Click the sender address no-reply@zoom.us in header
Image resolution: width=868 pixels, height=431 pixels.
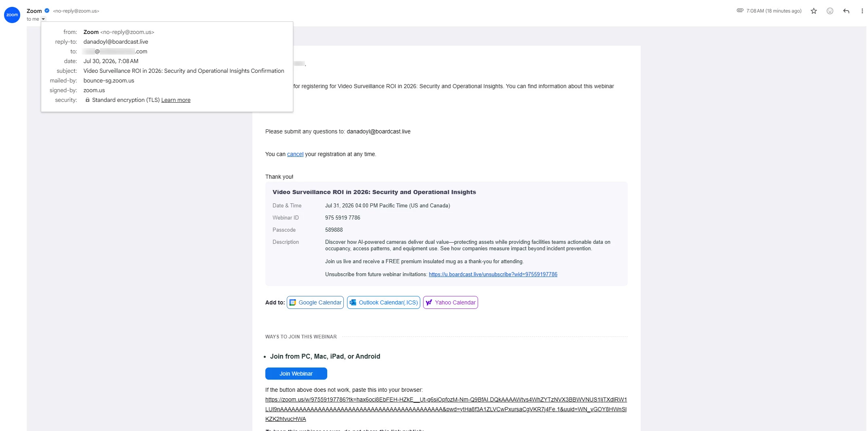(x=76, y=11)
